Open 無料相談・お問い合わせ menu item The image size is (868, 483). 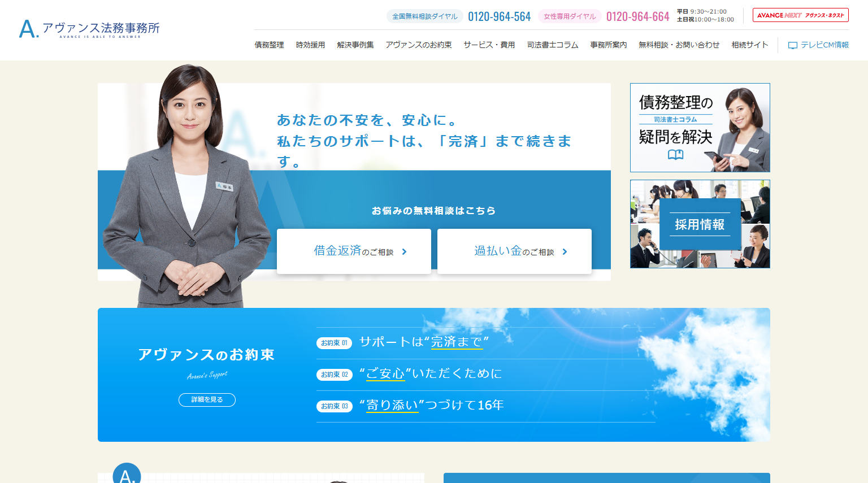coord(679,45)
